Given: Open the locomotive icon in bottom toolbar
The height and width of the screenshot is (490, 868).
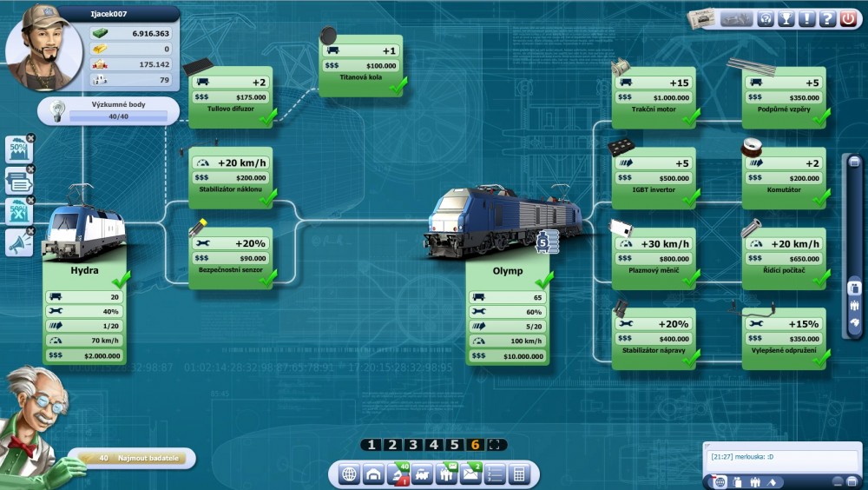Looking at the screenshot, I should (x=423, y=474).
